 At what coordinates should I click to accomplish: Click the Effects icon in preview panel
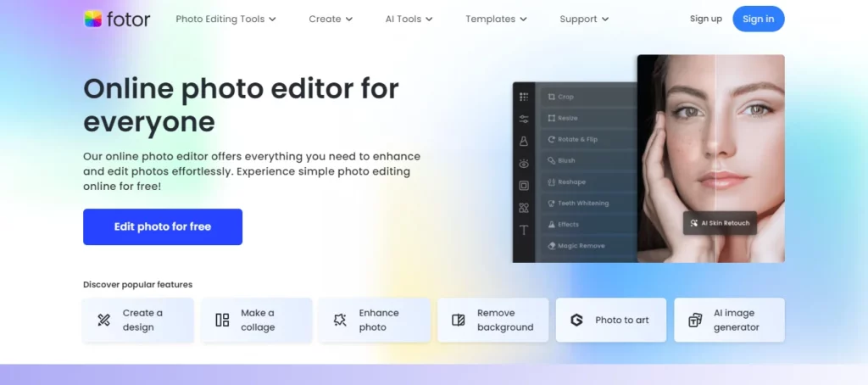pos(551,225)
